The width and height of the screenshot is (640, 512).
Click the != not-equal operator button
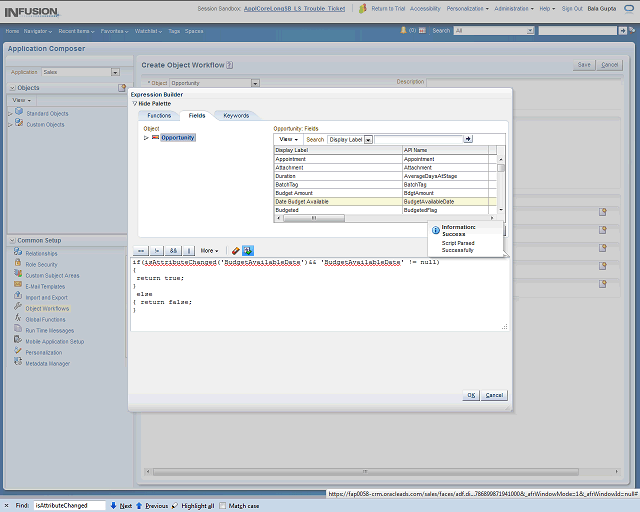[x=157, y=250]
